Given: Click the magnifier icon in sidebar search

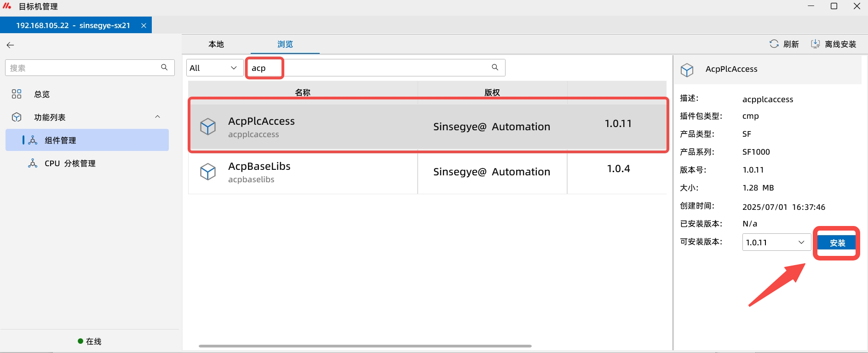Looking at the screenshot, I should pyautogui.click(x=164, y=67).
